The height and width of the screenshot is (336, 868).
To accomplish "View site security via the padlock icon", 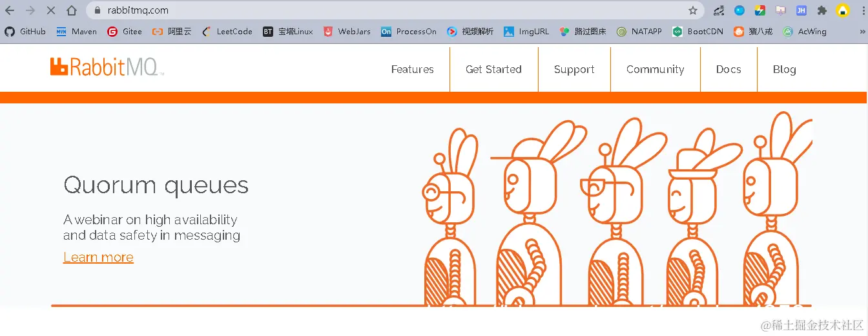I will [x=98, y=10].
